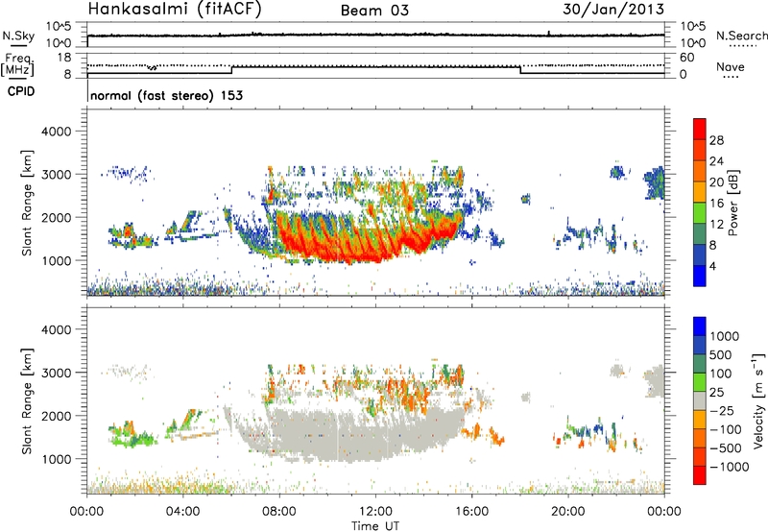Screen dimensions: 768x532
Task: Click the Time UT axis label
Action: pyautogui.click(x=375, y=526)
